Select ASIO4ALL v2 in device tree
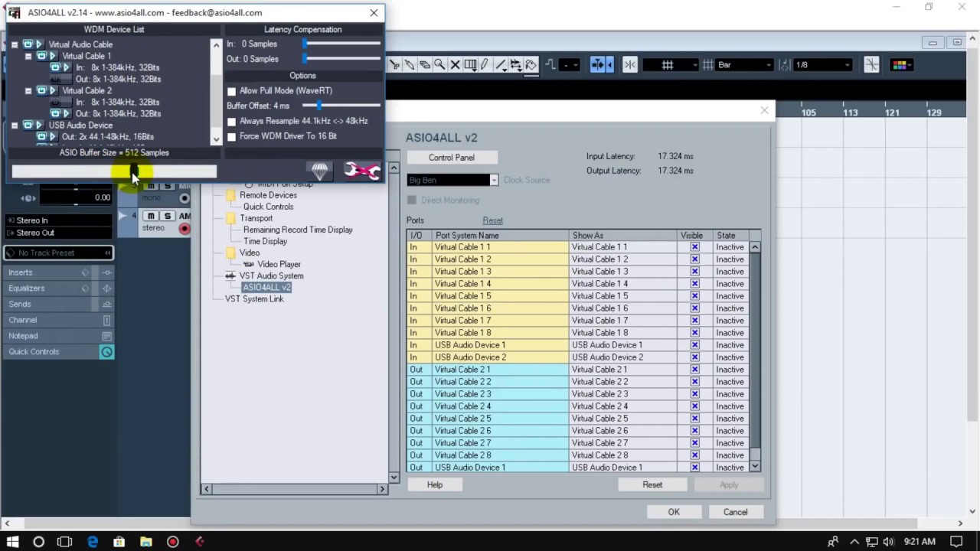Image resolution: width=980 pixels, height=551 pixels. tap(266, 287)
